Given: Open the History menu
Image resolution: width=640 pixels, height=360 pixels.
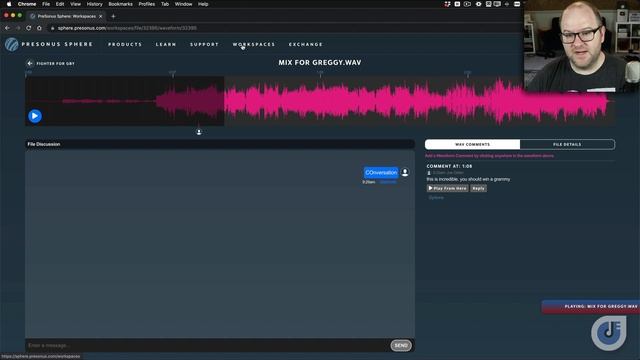Looking at the screenshot, I should tap(95, 4).
